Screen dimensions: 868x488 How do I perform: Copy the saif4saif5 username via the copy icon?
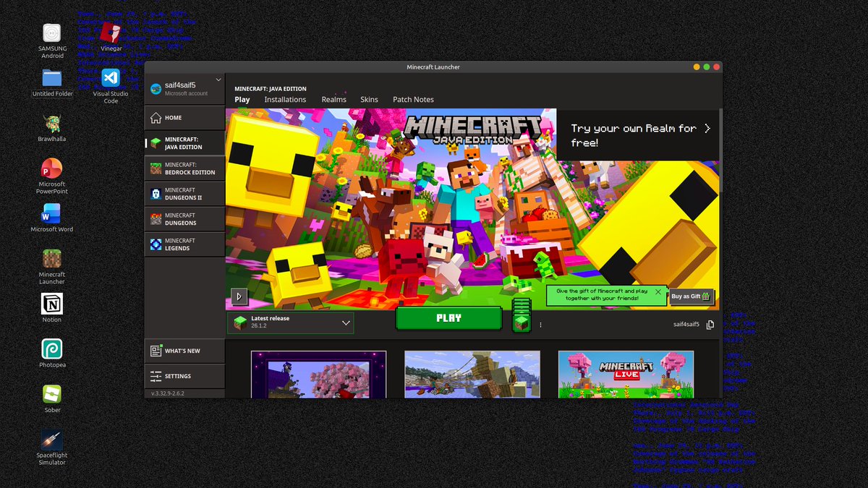[710, 325]
